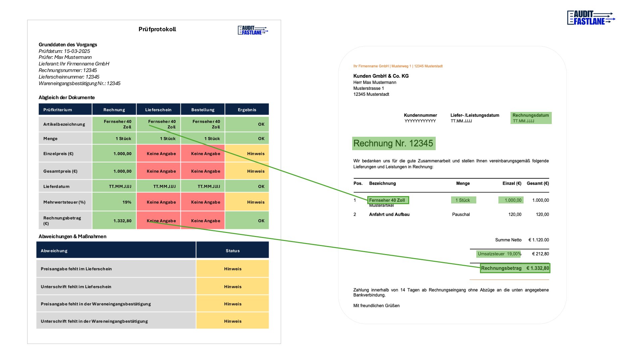This screenshot has height=362, width=644.
Task: Click highlighted 1.000,00 Einzel price on invoice
Action: click(511, 200)
